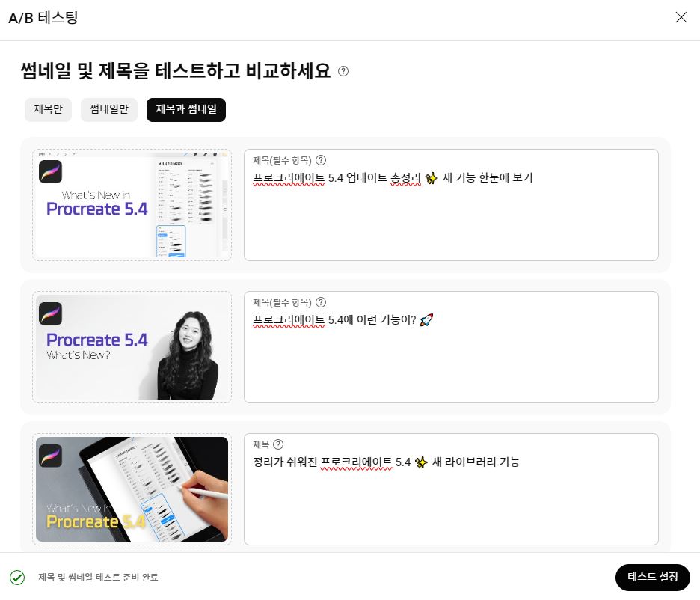Open the help tooltip beside the page heading
The height and width of the screenshot is (600, 700).
[x=343, y=70]
